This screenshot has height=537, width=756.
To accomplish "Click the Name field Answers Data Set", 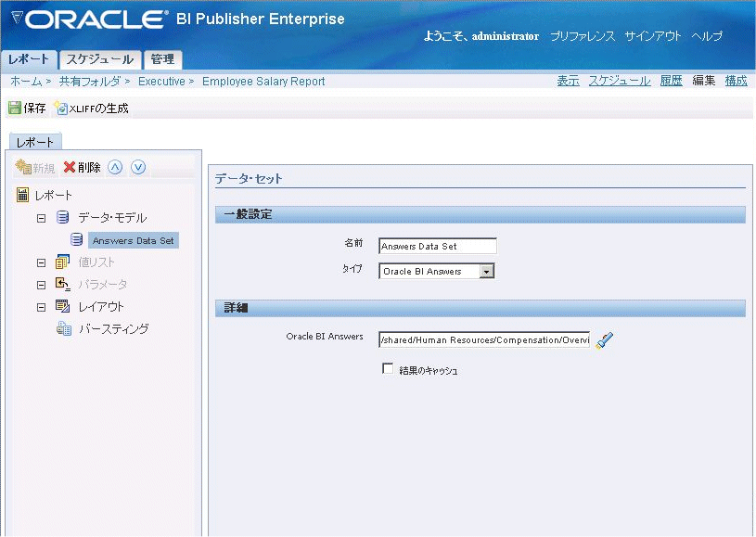I will [x=438, y=246].
